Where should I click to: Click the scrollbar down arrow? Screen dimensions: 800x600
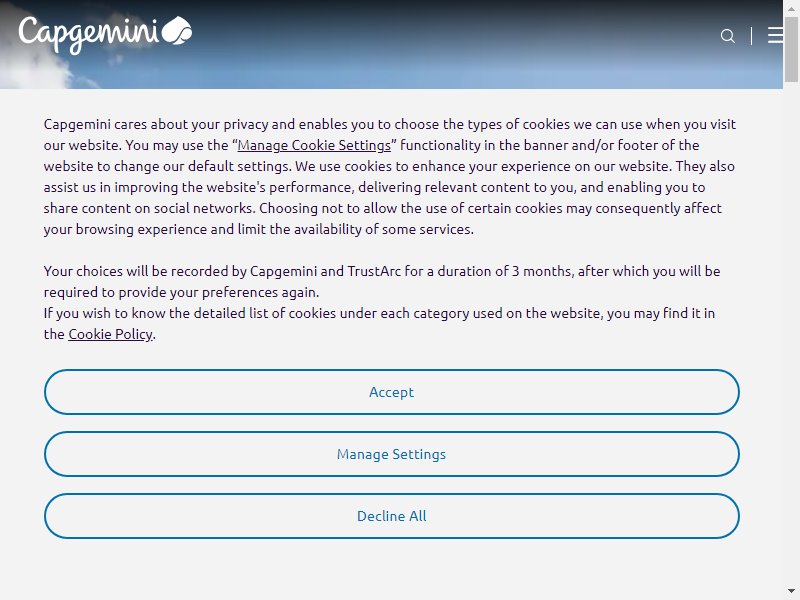tap(791, 592)
